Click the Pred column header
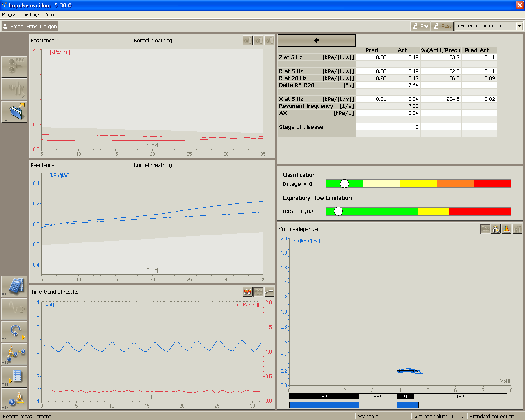The image size is (525, 420). click(372, 50)
